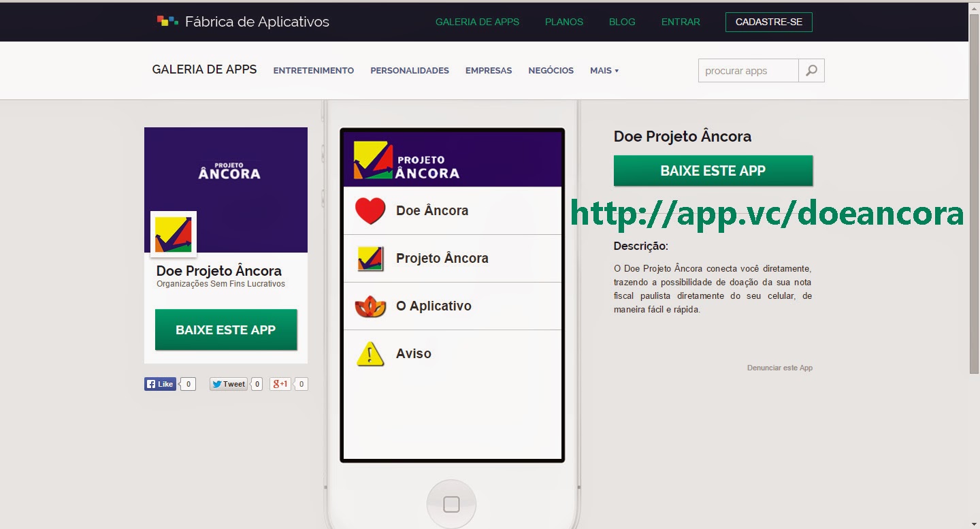Click the Denunciar este App link
The height and width of the screenshot is (529, 980).
click(x=780, y=368)
